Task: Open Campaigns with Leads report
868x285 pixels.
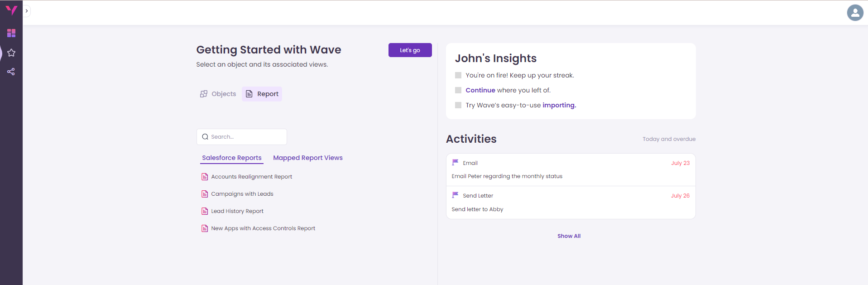Action: click(x=242, y=194)
